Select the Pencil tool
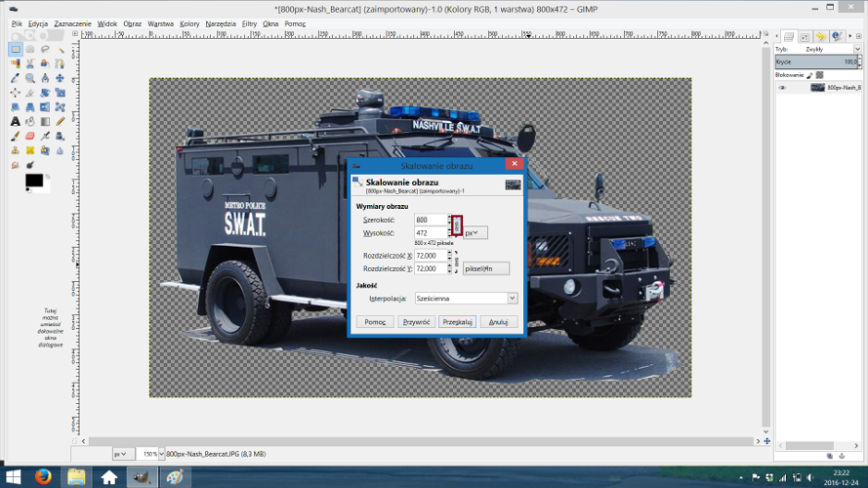868x488 pixels. tap(60, 121)
